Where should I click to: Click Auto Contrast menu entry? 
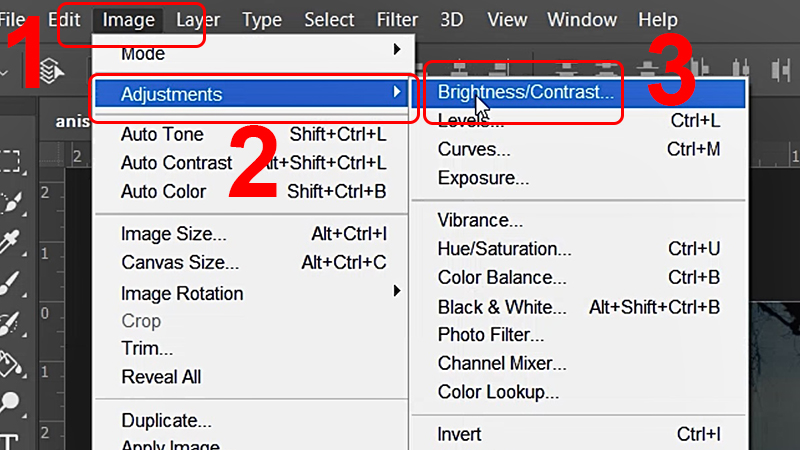point(177,163)
